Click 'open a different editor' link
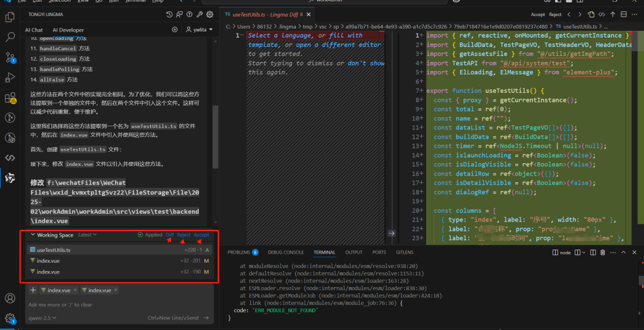644x330 pixels. point(339,44)
